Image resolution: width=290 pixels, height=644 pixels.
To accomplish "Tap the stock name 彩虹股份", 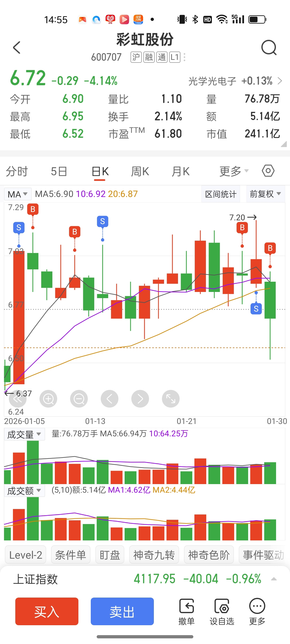I will (x=145, y=40).
